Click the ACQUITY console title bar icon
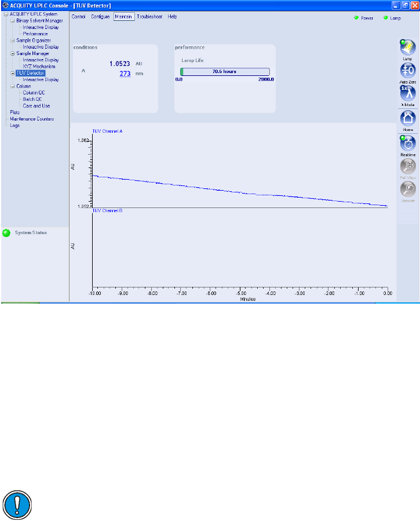This screenshot has height=521, width=420. [x=5, y=5]
